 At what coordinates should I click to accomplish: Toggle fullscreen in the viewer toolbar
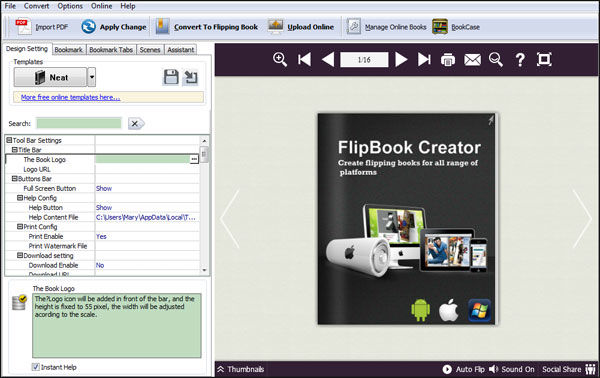pyautogui.click(x=544, y=60)
